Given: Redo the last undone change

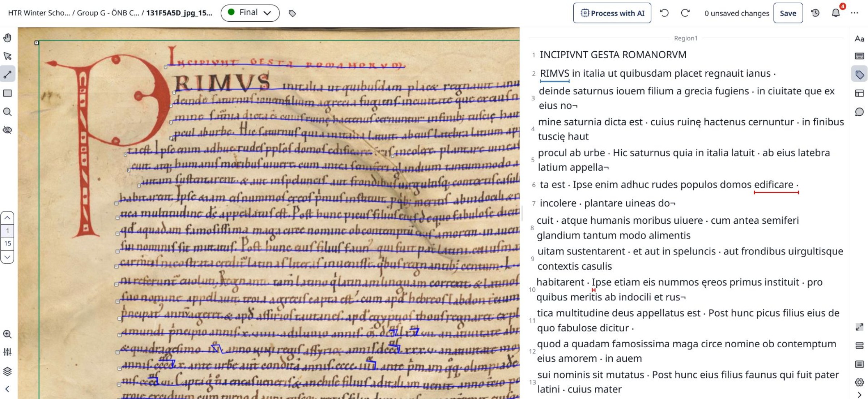Looking at the screenshot, I should [x=685, y=13].
